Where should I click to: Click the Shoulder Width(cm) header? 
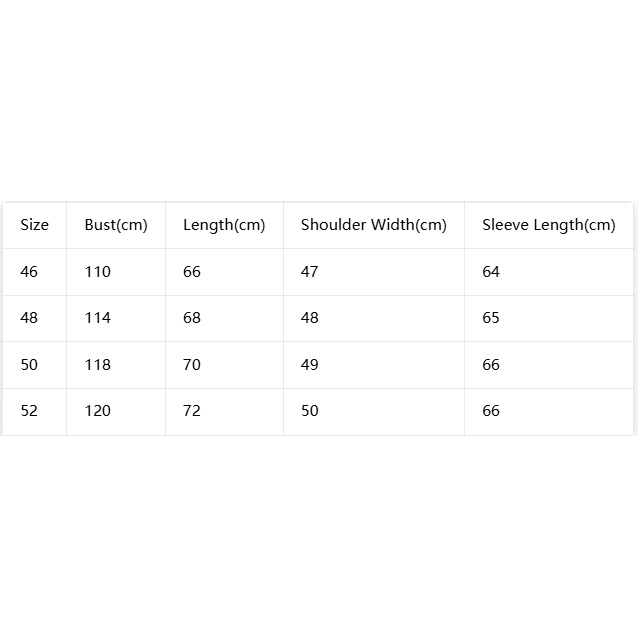coord(374,225)
